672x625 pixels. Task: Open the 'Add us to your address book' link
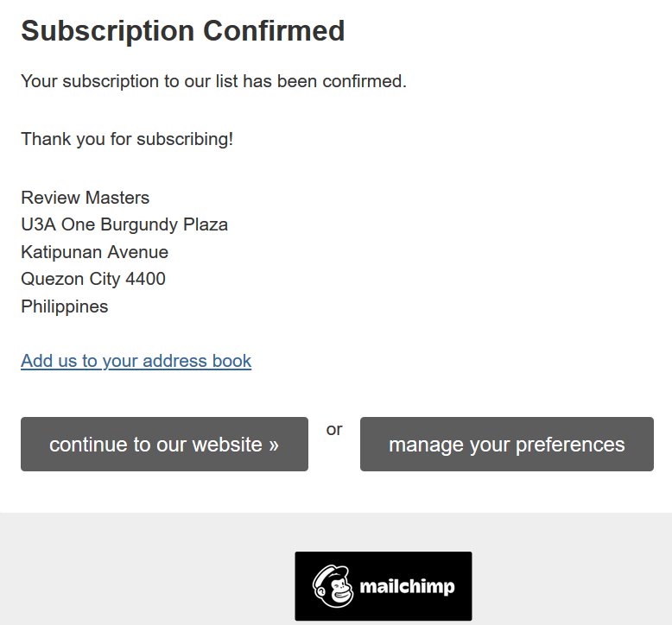click(136, 361)
